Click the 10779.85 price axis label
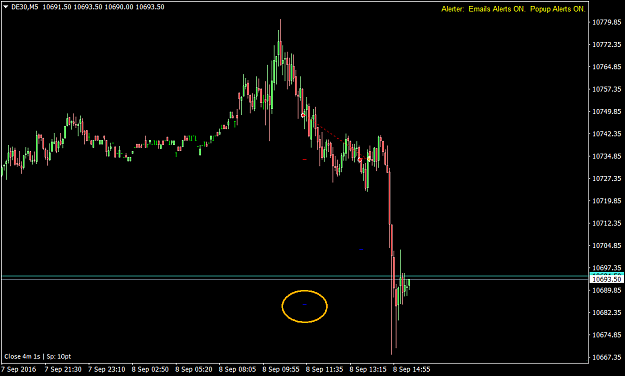This screenshot has width=625, height=376. (x=607, y=22)
